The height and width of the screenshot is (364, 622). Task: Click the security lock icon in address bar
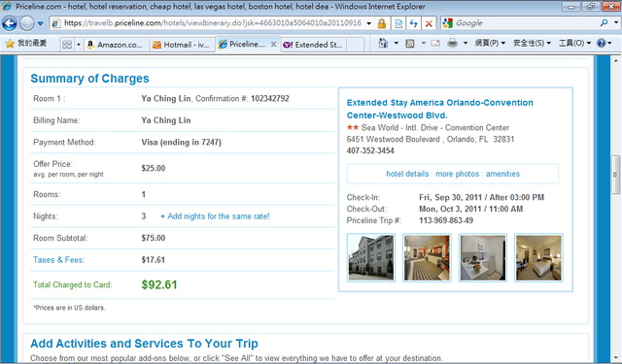pyautogui.click(x=382, y=23)
